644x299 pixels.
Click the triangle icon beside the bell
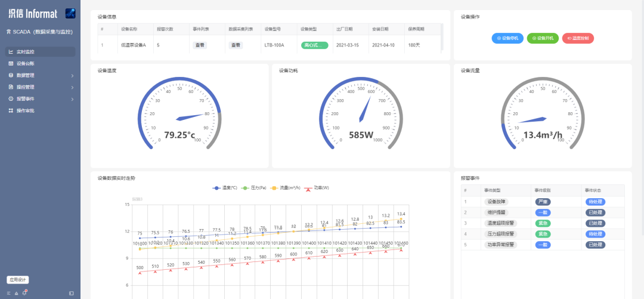coord(17,293)
